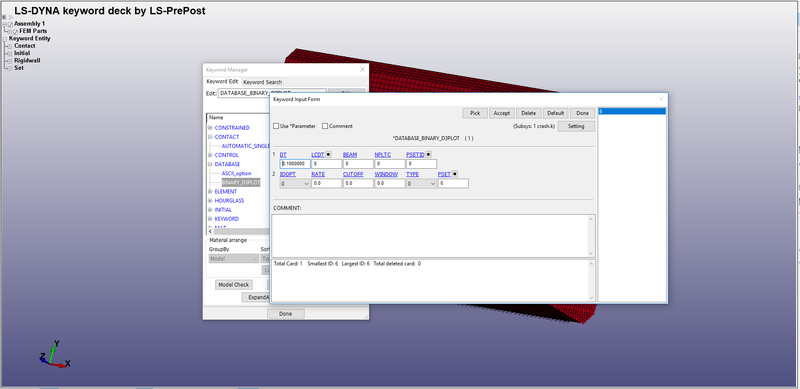Click the WINDOW value input field
800x389 pixels.
coord(390,183)
